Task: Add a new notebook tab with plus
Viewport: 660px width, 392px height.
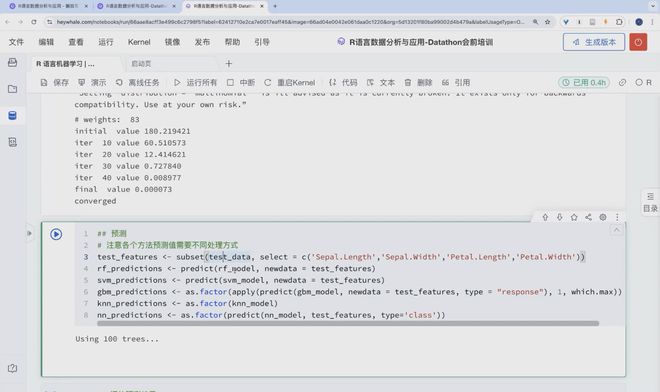Action: pyautogui.click(x=229, y=64)
